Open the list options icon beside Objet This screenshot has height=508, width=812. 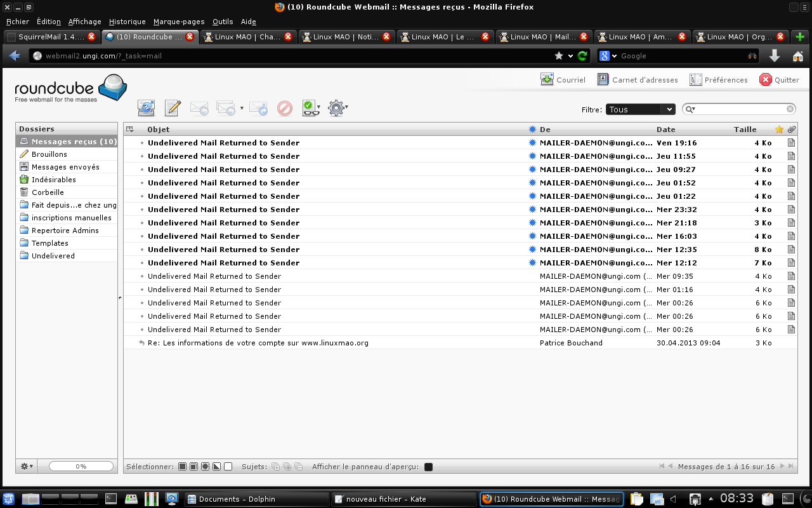point(130,130)
